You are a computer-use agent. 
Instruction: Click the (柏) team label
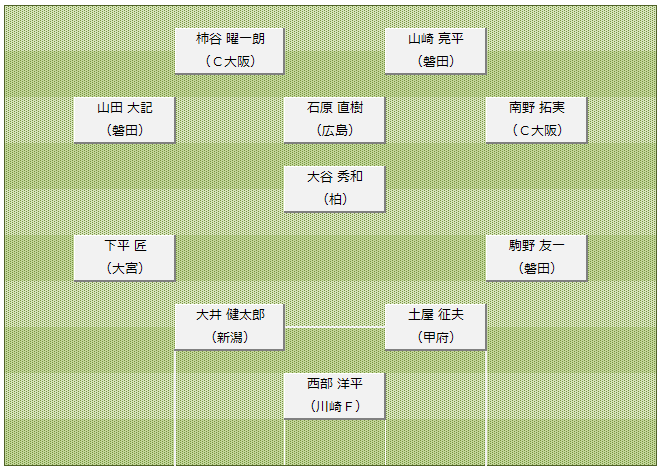(335, 199)
